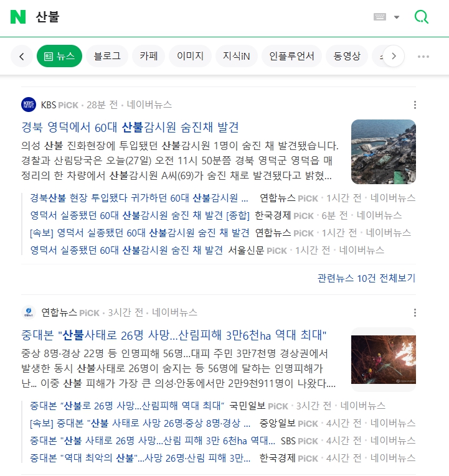Click the right arrow to see more tabs
This screenshot has height=476, width=449.
pyautogui.click(x=394, y=56)
